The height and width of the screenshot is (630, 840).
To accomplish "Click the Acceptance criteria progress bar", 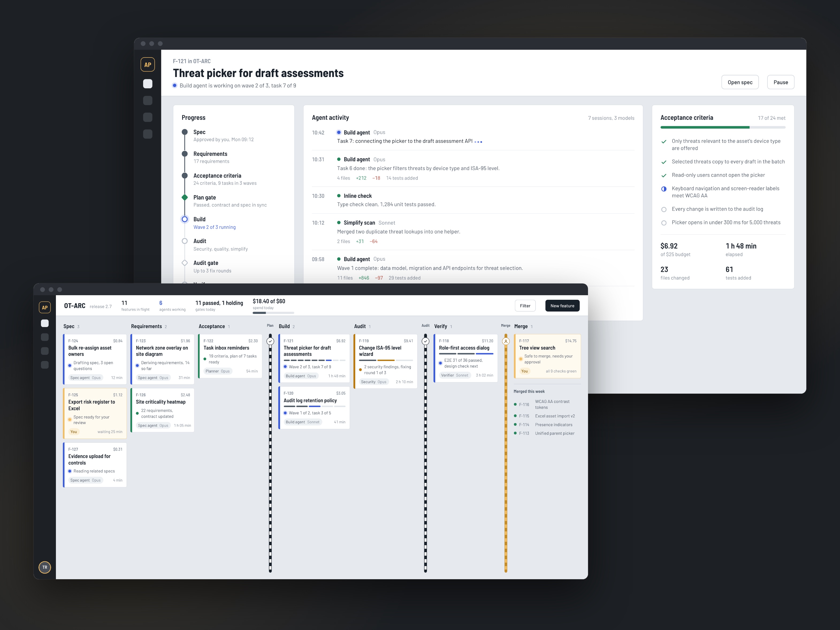I will [723, 127].
